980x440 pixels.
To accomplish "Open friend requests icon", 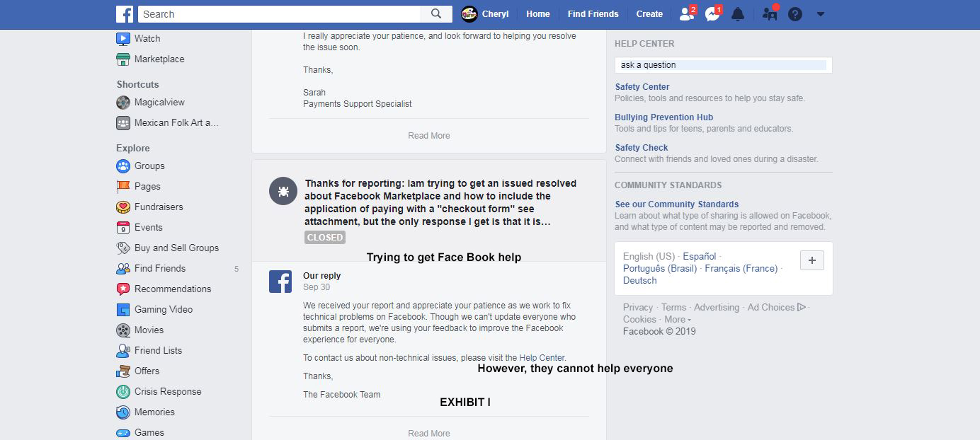I will tap(685, 14).
